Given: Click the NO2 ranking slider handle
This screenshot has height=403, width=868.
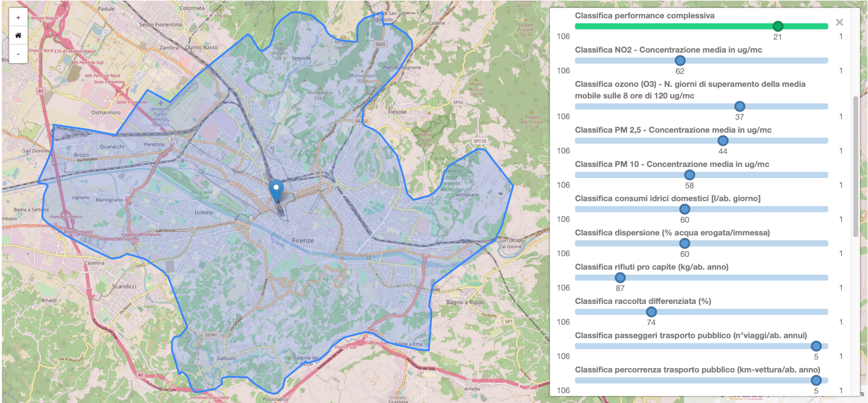Looking at the screenshot, I should [x=680, y=61].
